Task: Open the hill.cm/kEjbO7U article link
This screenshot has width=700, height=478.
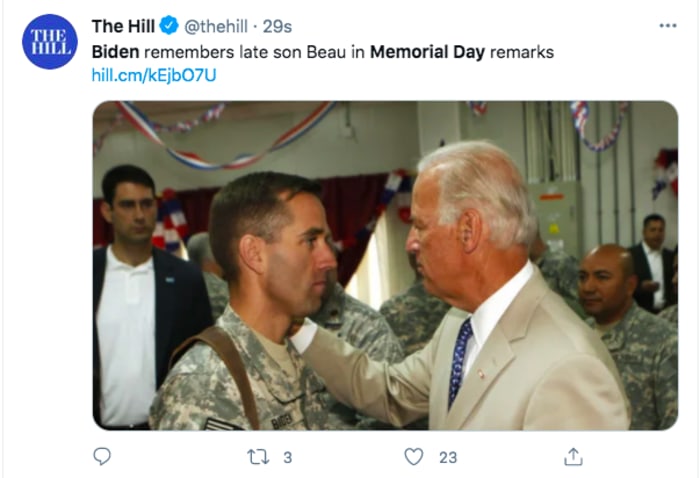Action: pyautogui.click(x=153, y=75)
